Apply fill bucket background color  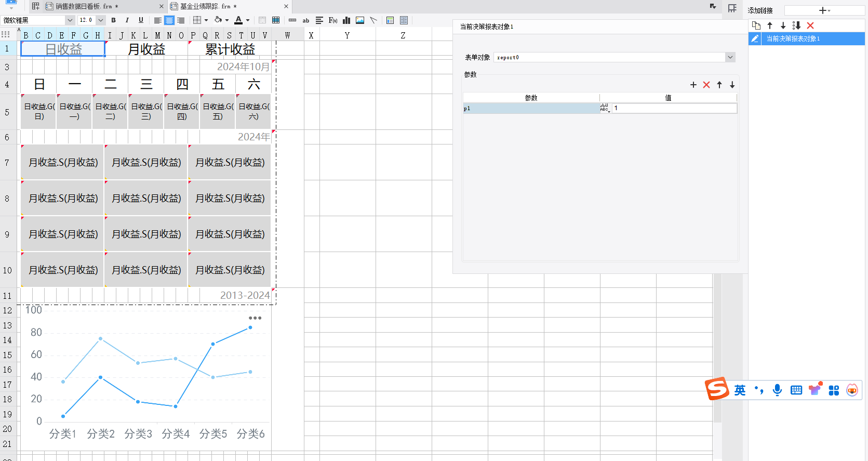[218, 20]
